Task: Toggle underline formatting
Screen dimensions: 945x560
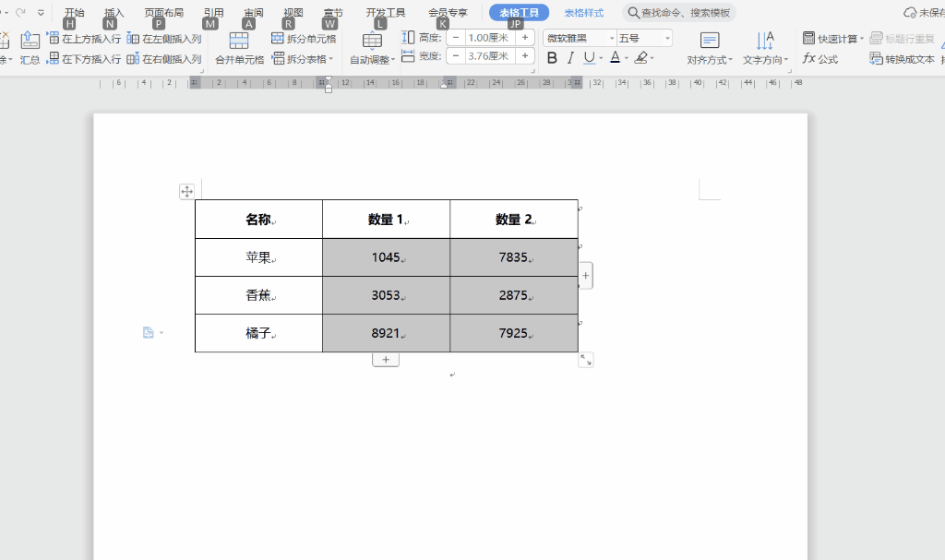Action: coord(588,58)
